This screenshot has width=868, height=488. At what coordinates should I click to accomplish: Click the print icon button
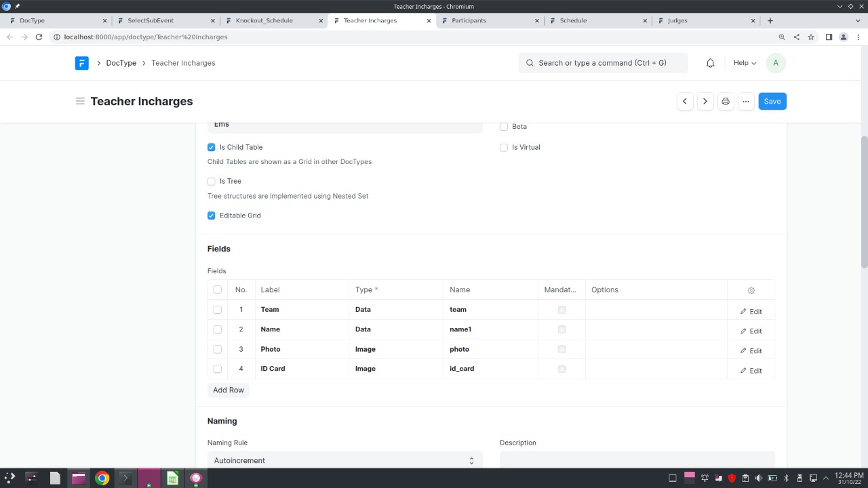(x=726, y=102)
